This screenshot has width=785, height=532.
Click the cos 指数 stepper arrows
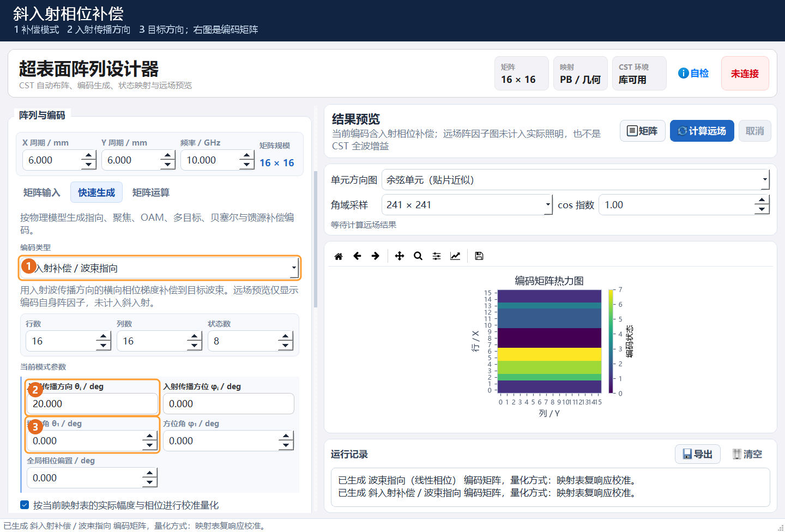(762, 205)
